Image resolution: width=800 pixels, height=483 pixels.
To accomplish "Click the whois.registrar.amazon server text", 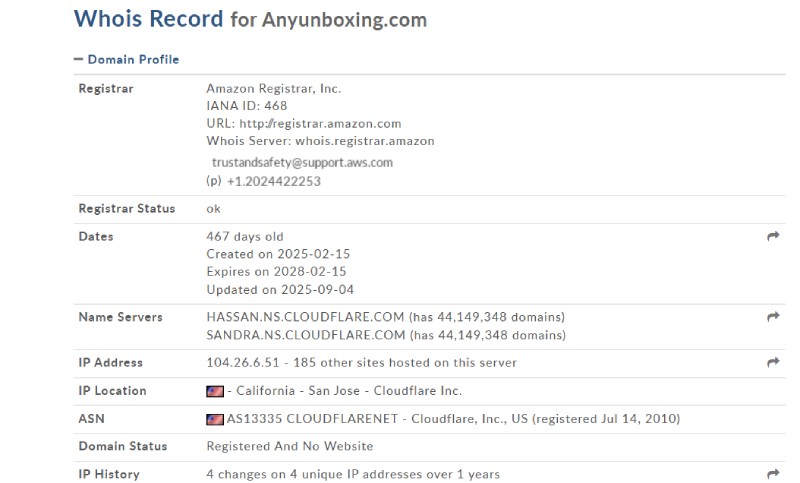I will click(x=365, y=141).
